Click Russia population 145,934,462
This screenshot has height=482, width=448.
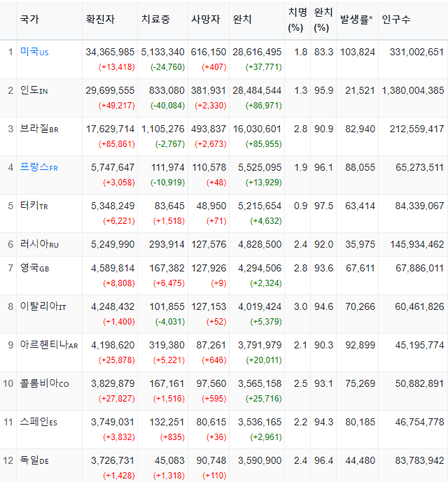pos(417,244)
